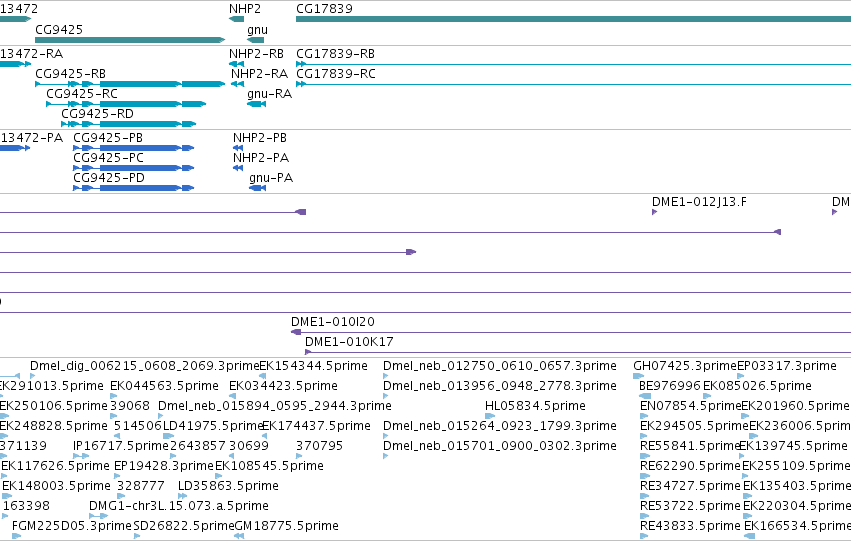Screen dimensions: 851x541
Task: Select the FGM225D05.3prime EST
Action: (x=72, y=526)
